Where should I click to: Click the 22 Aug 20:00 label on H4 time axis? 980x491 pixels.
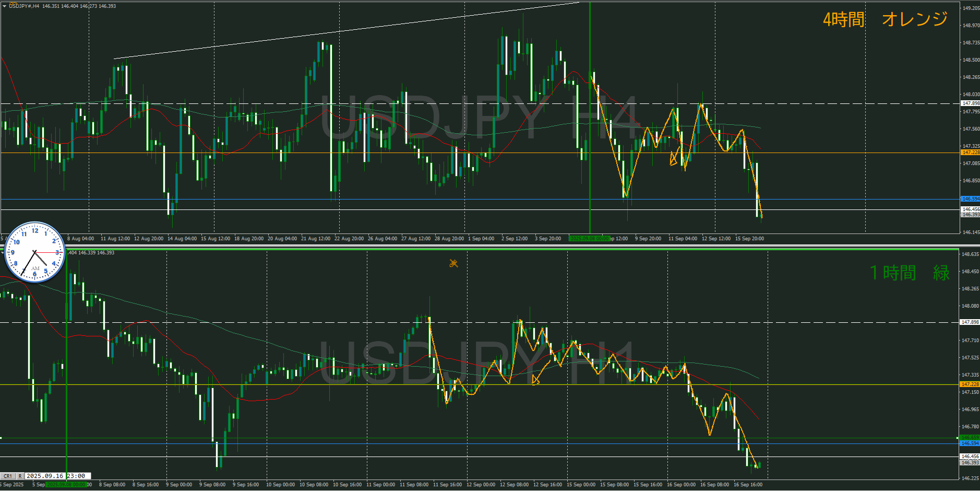(x=349, y=239)
